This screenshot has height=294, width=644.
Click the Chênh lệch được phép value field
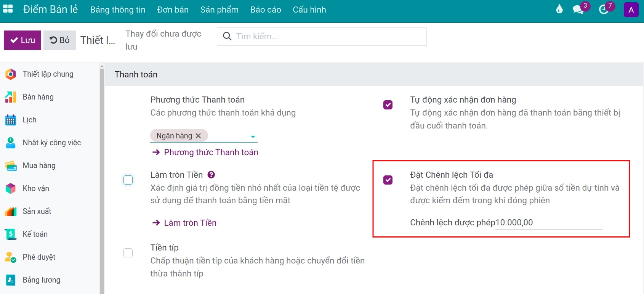pyautogui.click(x=549, y=223)
